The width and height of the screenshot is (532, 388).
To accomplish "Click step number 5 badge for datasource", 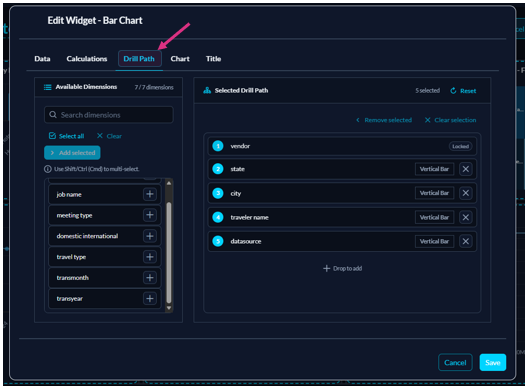I will coord(218,241).
